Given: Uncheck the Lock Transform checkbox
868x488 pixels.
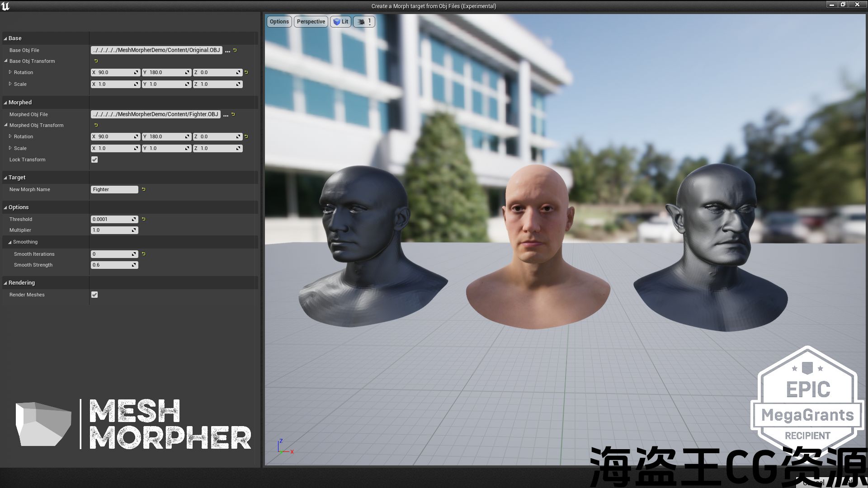Looking at the screenshot, I should (94, 160).
